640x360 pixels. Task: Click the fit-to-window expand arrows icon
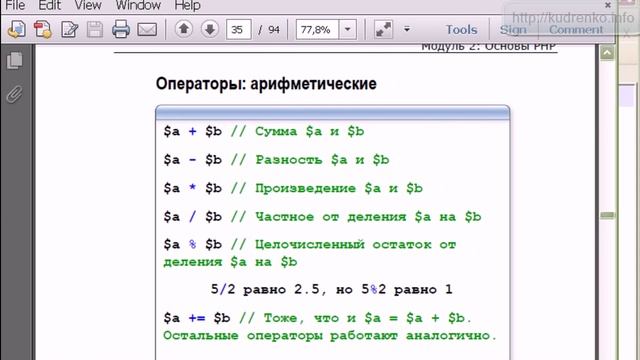click(383, 29)
